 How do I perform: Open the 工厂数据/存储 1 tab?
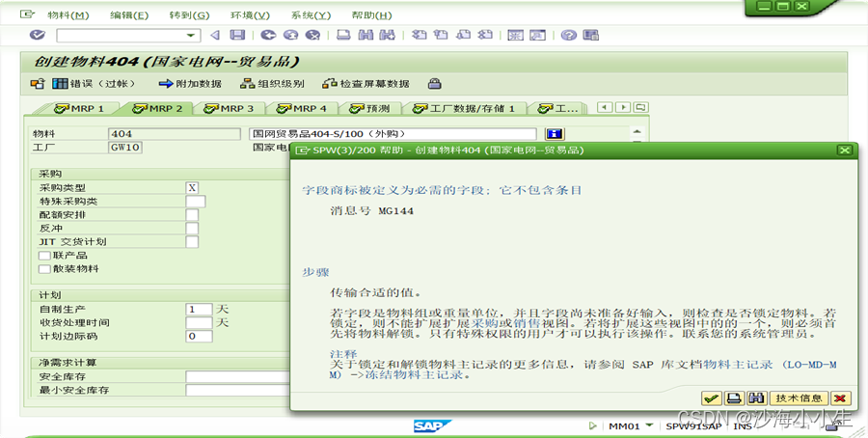[x=464, y=108]
